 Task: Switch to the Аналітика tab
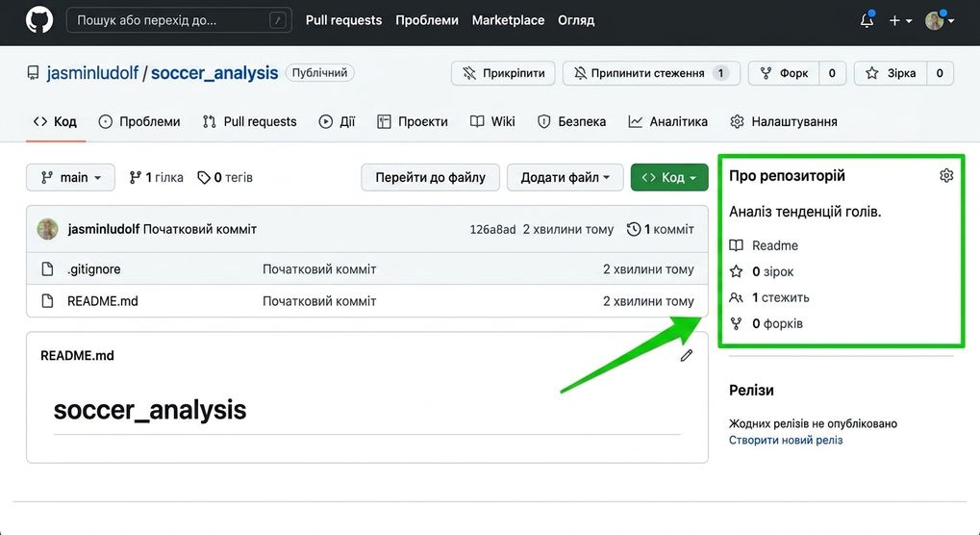coord(668,121)
